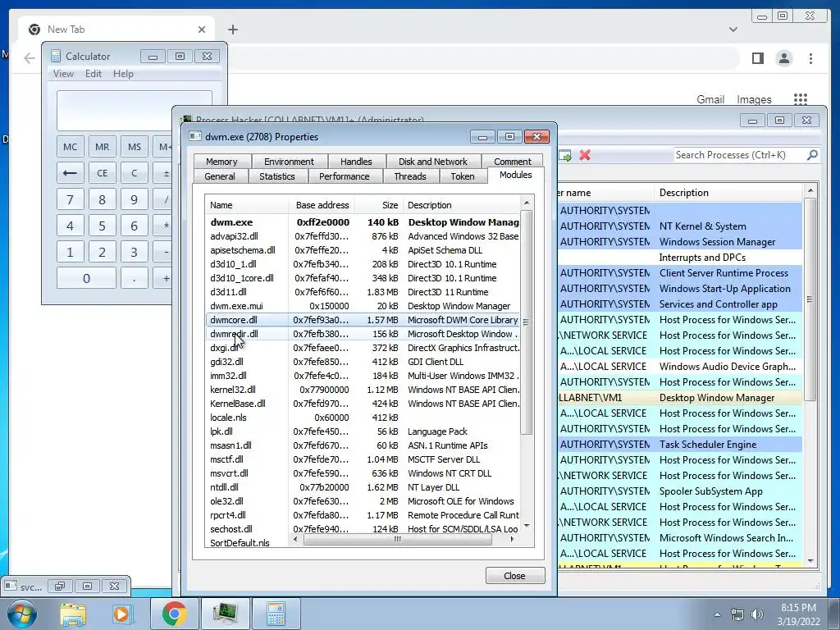840x630 pixels.
Task: Click digit 5 in Calculator
Action: pyautogui.click(x=102, y=226)
